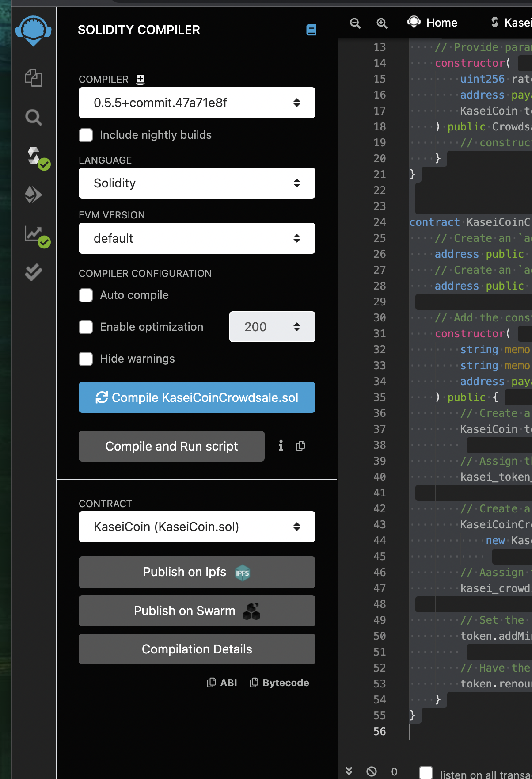Click line number 24 in editor gutter
Image resolution: width=532 pixels, height=779 pixels.
pos(380,222)
